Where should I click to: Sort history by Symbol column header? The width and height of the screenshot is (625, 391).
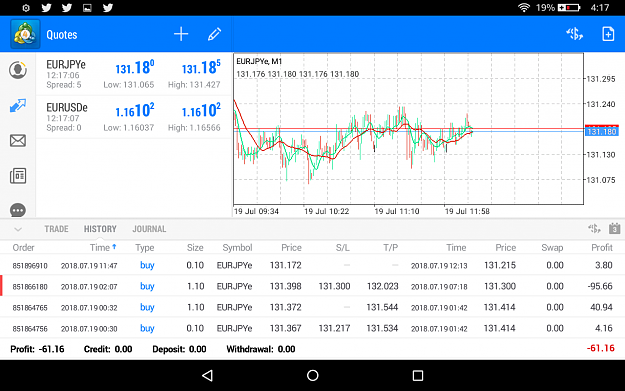(237, 248)
